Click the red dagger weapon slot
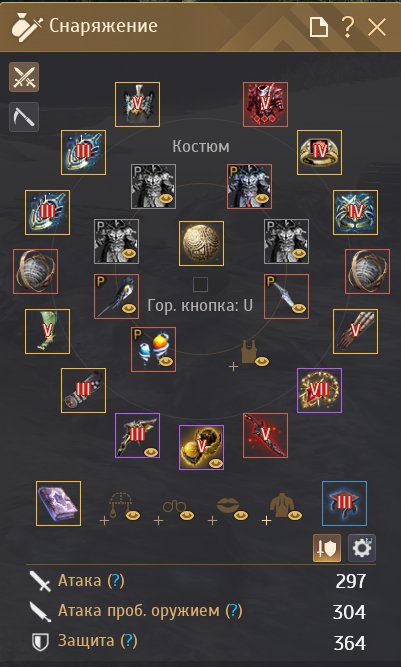 265,435
